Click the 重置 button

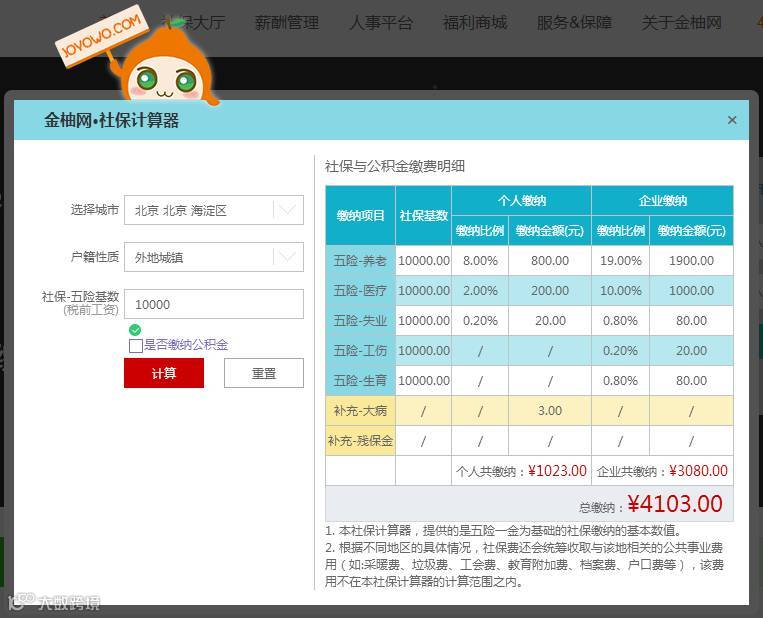click(x=264, y=373)
